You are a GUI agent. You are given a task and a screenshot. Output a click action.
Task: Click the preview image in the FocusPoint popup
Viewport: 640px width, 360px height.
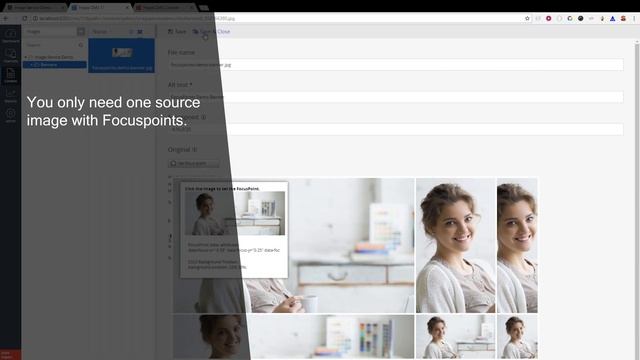235,213
